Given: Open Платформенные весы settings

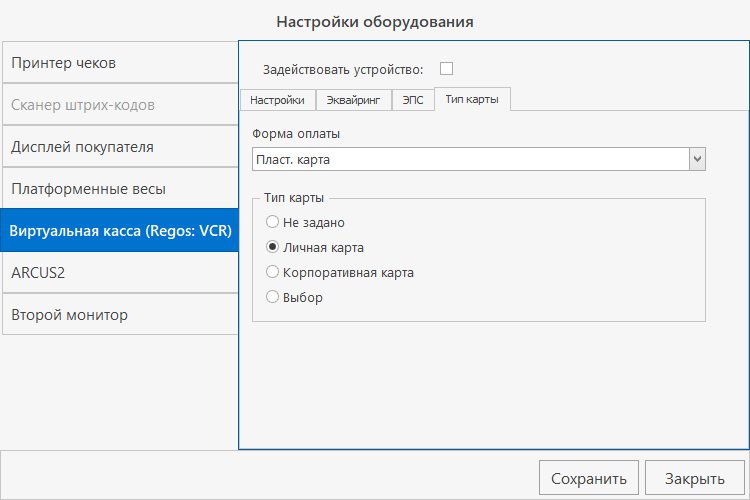Looking at the screenshot, I should coord(118,189).
